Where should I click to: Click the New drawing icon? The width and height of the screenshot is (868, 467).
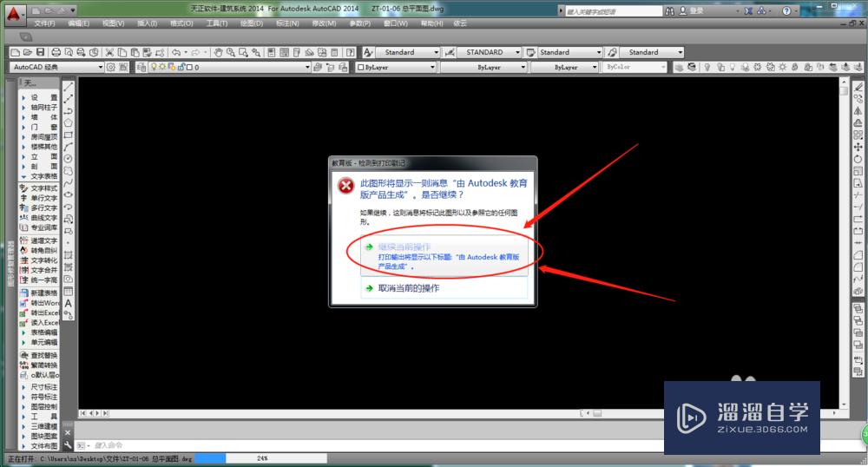point(15,52)
